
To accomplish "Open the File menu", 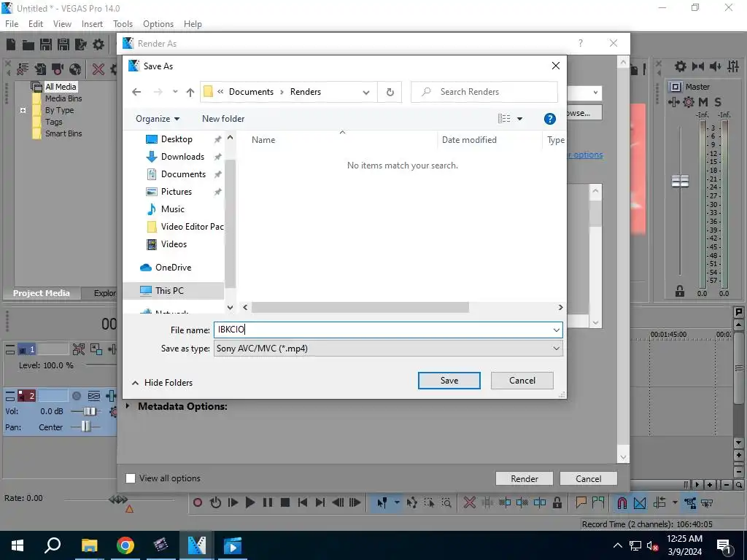I will click(12, 24).
